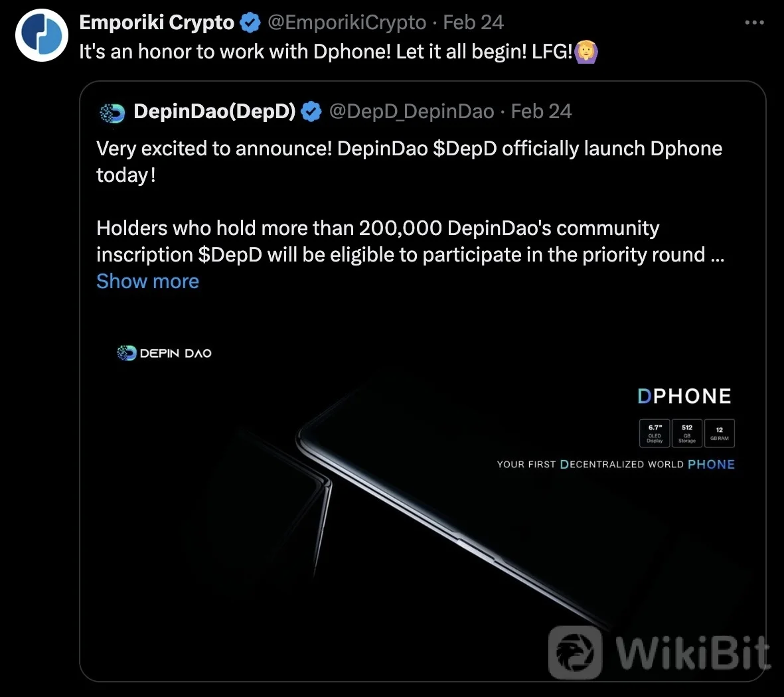The width and height of the screenshot is (784, 697).
Task: Click the Feb 24 timestamp on main tweet
Action: click(473, 23)
